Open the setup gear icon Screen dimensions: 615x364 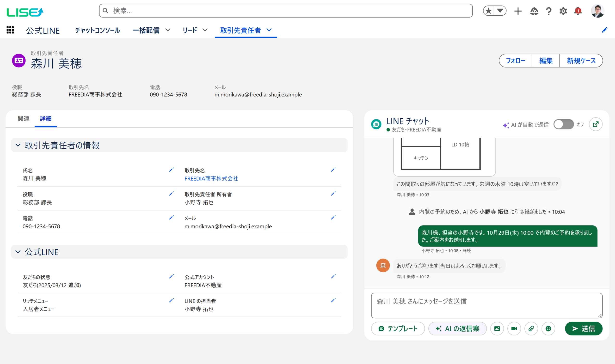(x=563, y=11)
